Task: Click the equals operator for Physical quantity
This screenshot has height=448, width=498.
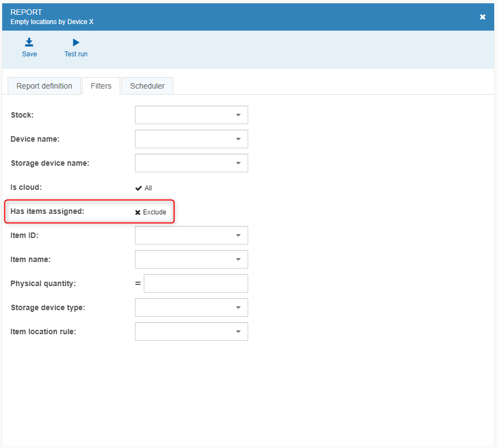Action: pos(138,283)
